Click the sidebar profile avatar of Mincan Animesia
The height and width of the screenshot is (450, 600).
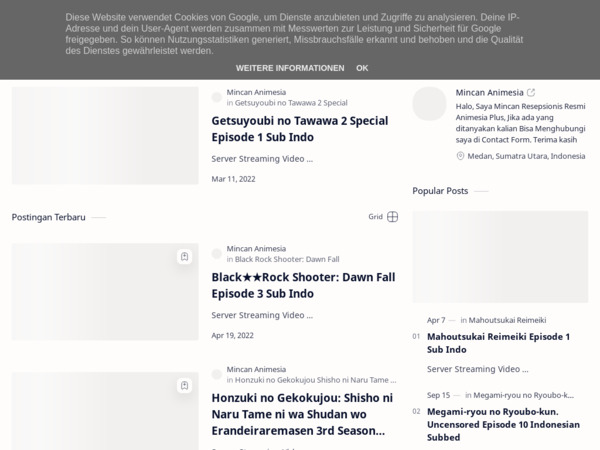[429, 104]
